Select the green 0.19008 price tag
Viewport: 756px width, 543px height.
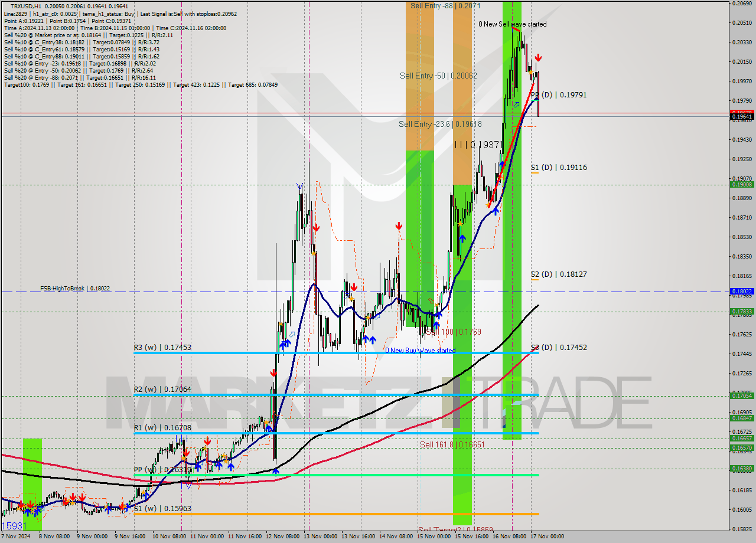pos(742,185)
